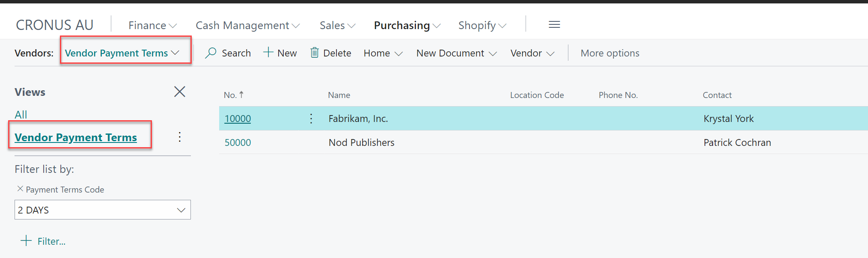
Task: Expand the Home actions menu
Action: tap(383, 53)
